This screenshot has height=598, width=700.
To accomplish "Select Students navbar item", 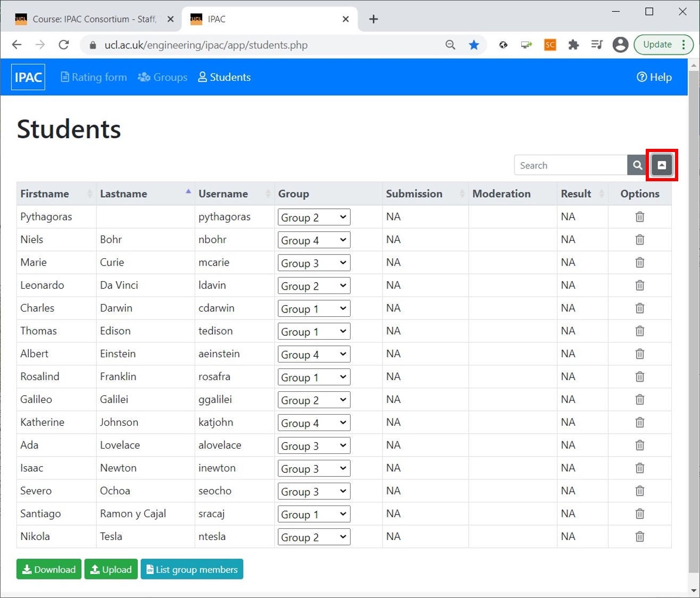I will click(x=224, y=77).
